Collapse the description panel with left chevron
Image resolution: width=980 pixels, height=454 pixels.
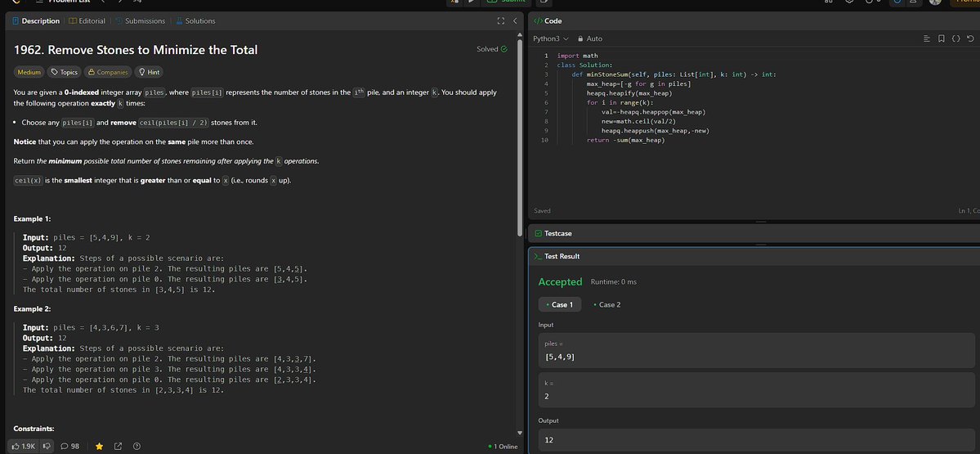515,20
